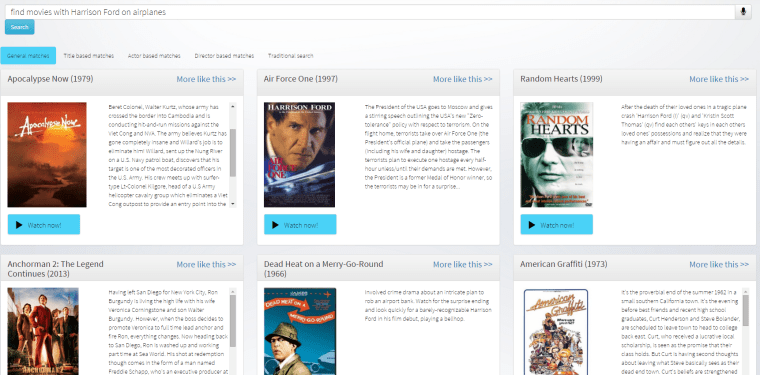Click the blue Search button

pos(19,27)
